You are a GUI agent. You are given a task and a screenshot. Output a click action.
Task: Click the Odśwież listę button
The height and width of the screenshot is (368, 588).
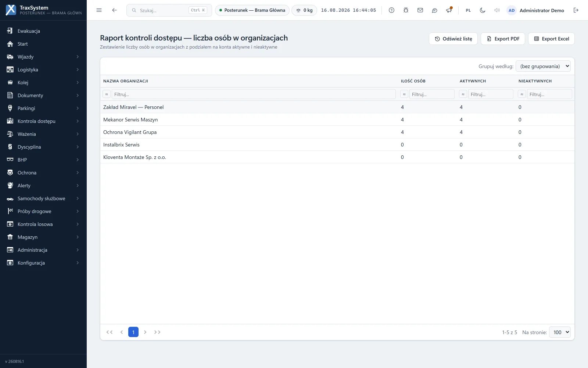453,39
